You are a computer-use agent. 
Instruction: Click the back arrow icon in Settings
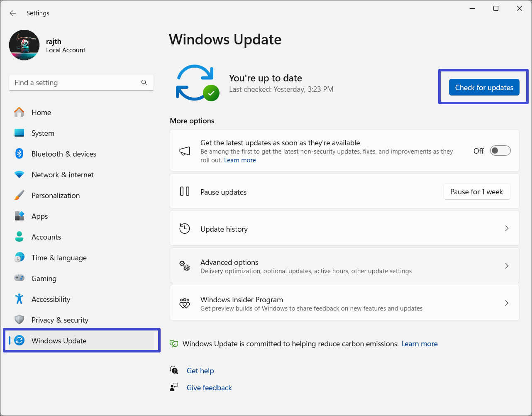pos(13,13)
